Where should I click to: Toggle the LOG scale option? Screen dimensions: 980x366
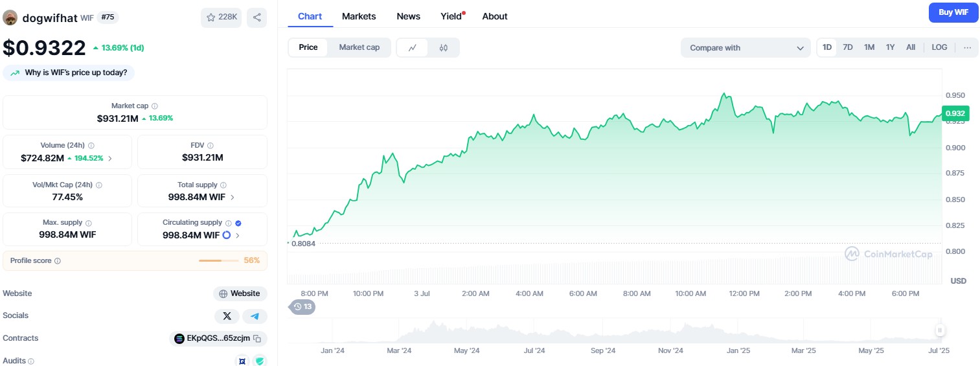[x=939, y=47]
